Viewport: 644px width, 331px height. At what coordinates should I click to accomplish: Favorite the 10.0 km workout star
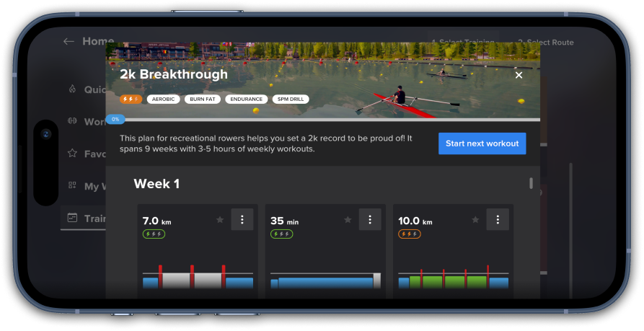[475, 220]
